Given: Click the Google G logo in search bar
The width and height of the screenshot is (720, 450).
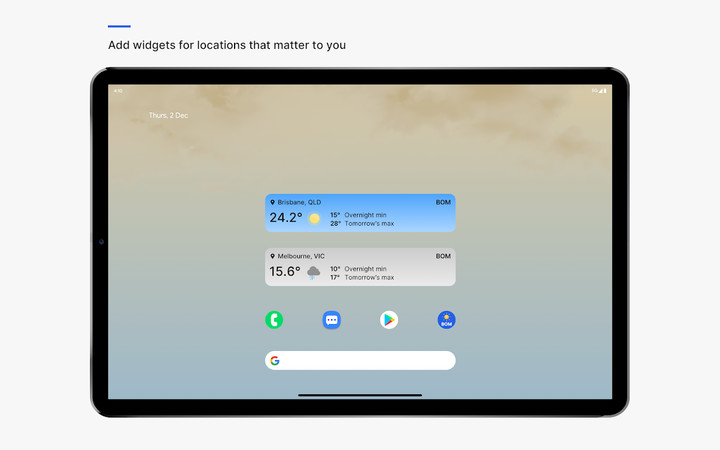Looking at the screenshot, I should click(x=275, y=360).
